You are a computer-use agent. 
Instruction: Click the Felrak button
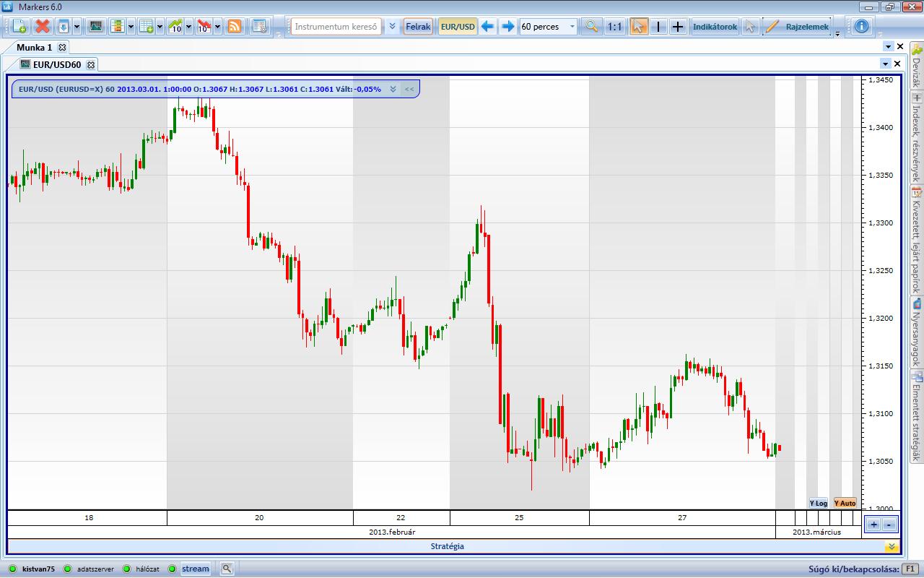[418, 27]
